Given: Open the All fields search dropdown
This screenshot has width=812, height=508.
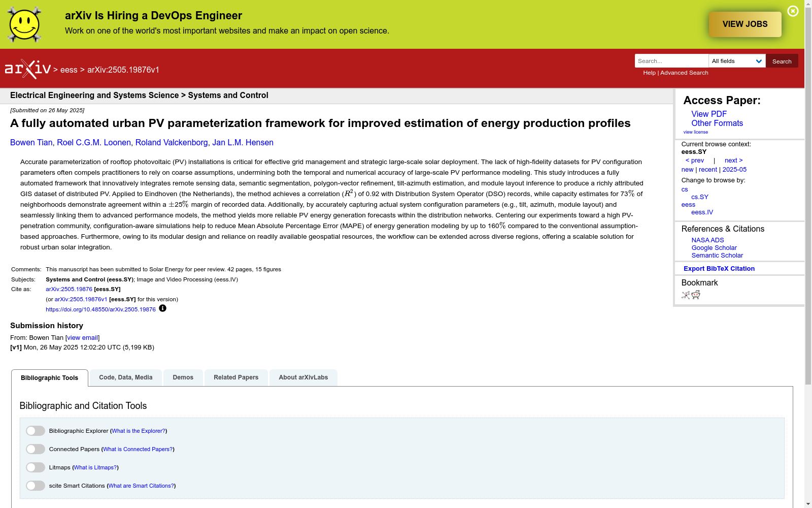Looking at the screenshot, I should pos(737,61).
